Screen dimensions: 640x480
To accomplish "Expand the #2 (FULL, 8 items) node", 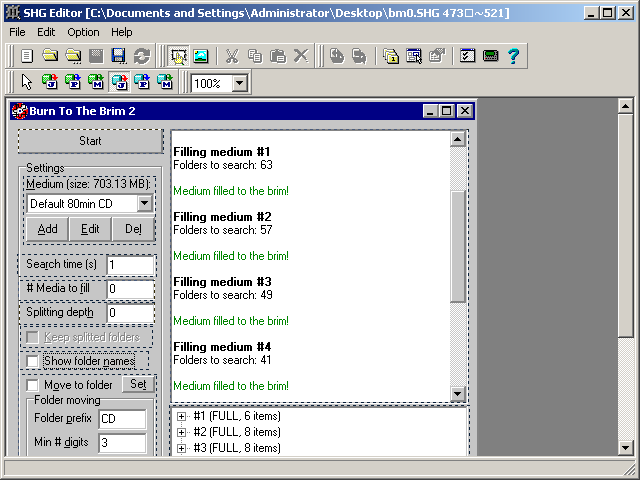I will click(x=182, y=432).
